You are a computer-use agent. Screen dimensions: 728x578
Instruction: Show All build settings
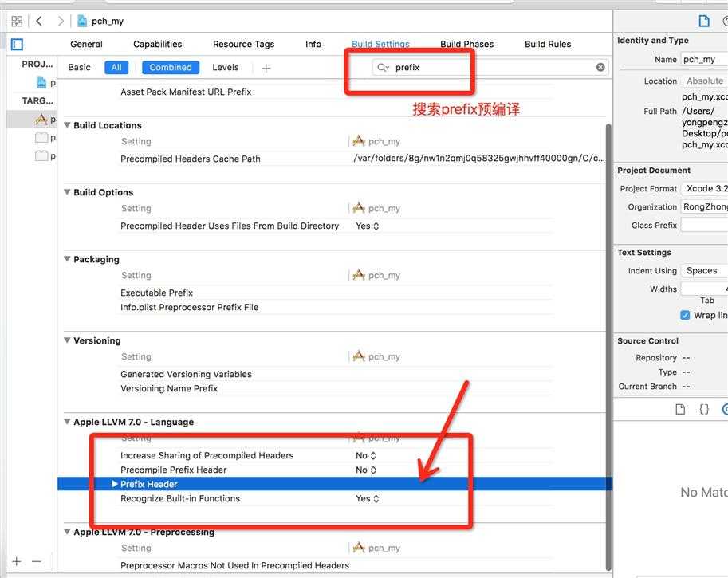click(x=116, y=67)
